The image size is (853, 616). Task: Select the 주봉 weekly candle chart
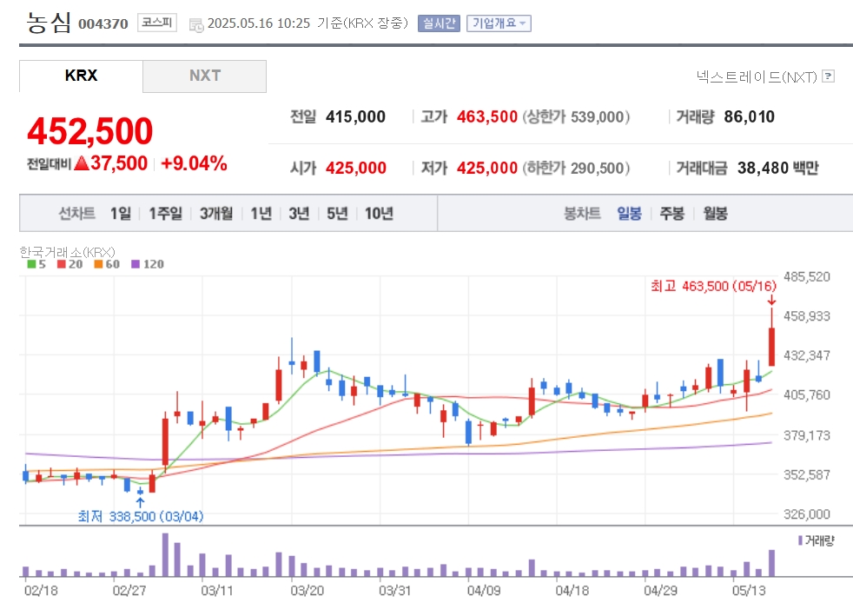click(x=671, y=214)
